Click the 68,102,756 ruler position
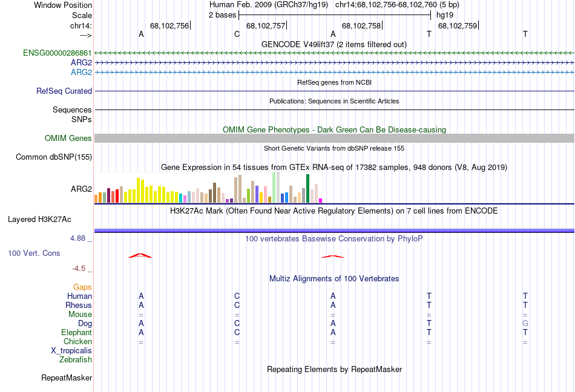The width and height of the screenshot is (575, 392). point(169,25)
